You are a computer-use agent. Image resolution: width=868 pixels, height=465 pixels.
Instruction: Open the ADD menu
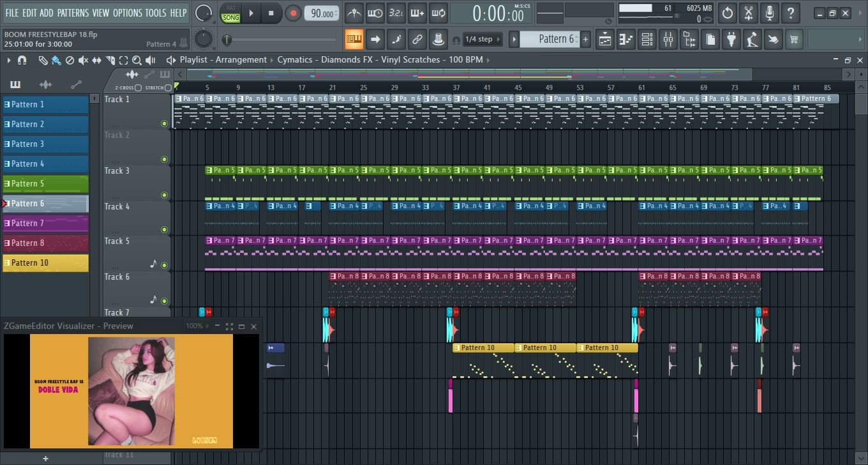pos(47,13)
